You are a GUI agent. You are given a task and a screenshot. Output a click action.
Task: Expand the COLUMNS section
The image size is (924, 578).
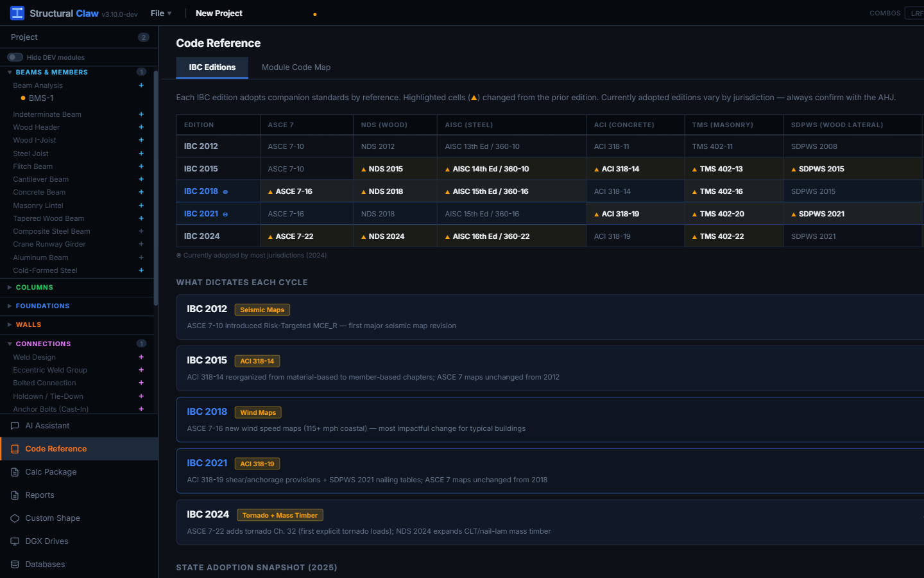point(10,288)
